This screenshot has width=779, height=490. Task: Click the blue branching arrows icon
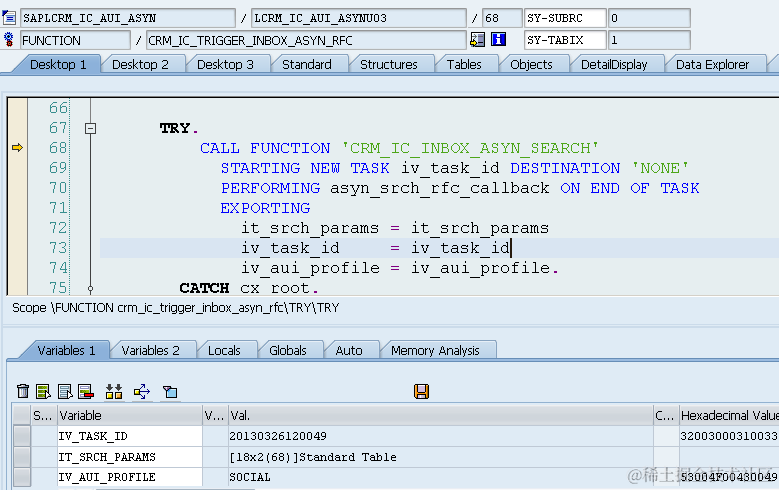coord(142,391)
